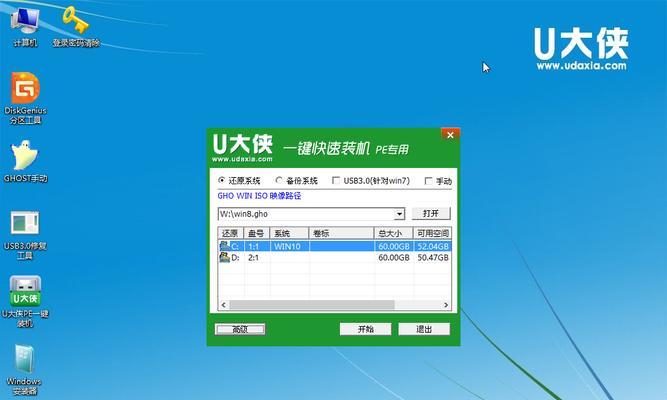Click the horizontal scrollbar thumb
The width and height of the screenshot is (667, 400).
[312, 305]
